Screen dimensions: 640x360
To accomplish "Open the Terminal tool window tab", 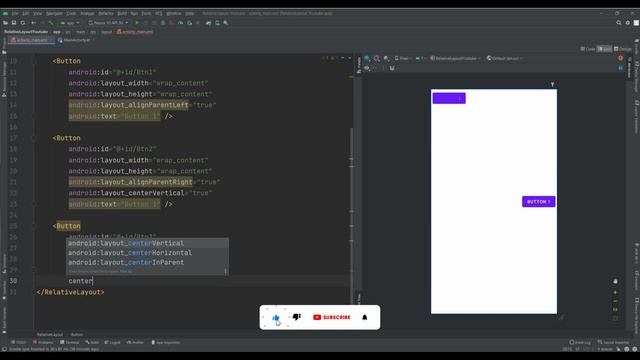I will click(69, 342).
